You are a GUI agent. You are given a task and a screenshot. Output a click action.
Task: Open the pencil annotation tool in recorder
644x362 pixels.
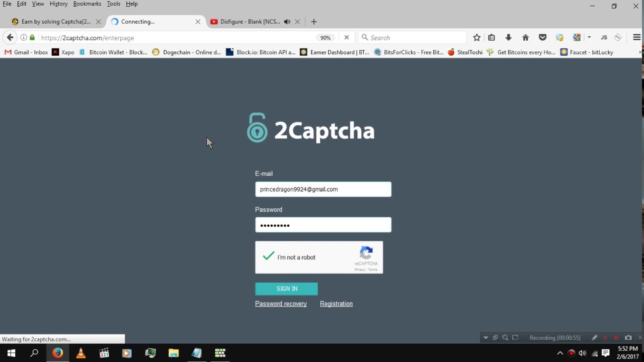595,338
